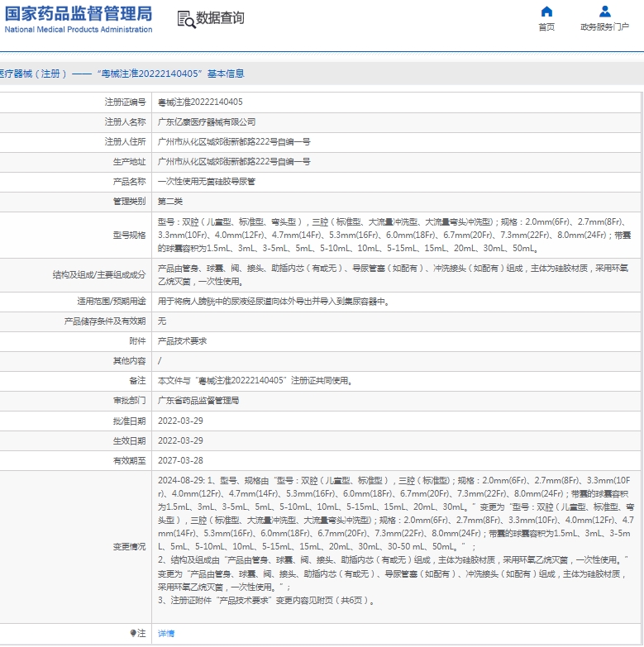Click the 数据查询 magnifier document icon
This screenshot has height=647, width=644.
click(186, 19)
